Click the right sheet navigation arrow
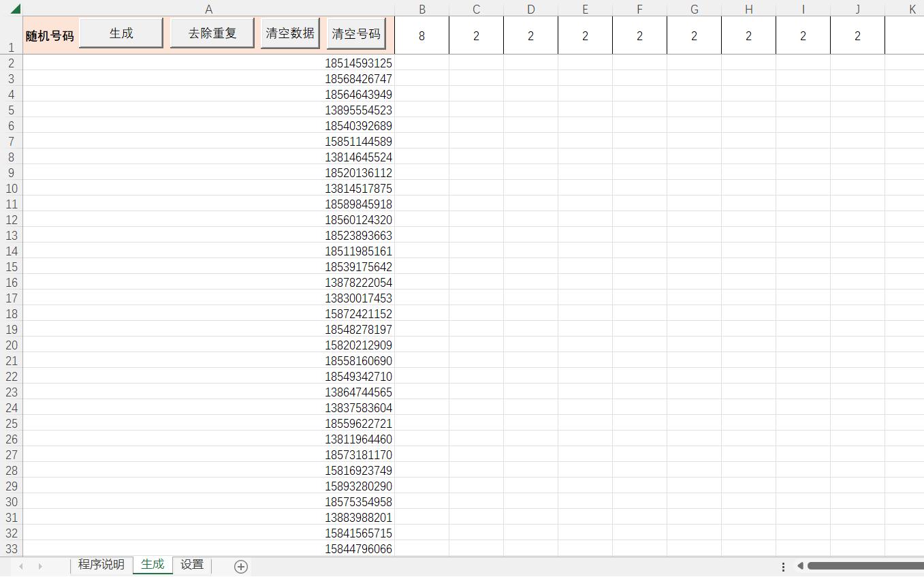Image resolution: width=924 pixels, height=577 pixels. tap(39, 566)
